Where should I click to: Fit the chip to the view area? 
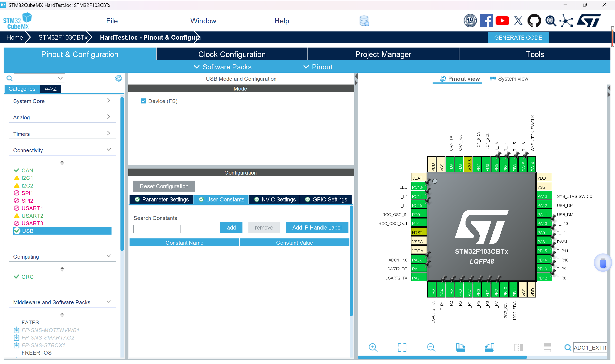(402, 348)
